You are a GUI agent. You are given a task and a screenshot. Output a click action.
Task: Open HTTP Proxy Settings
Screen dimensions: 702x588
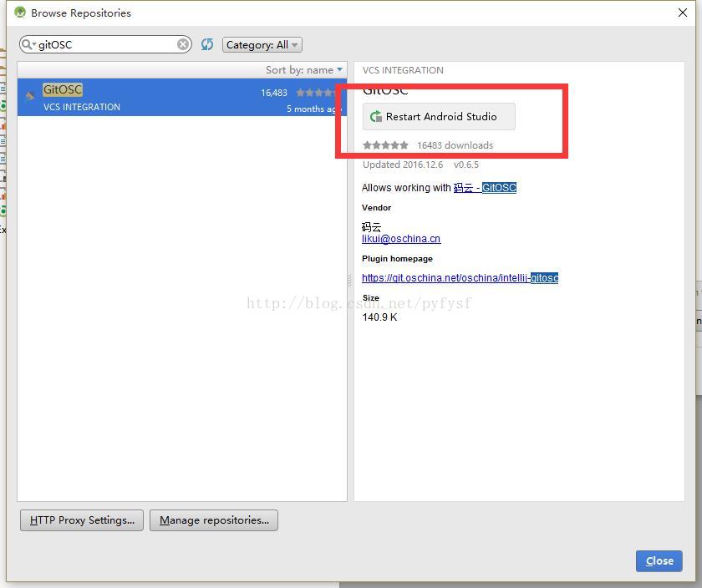point(82,520)
